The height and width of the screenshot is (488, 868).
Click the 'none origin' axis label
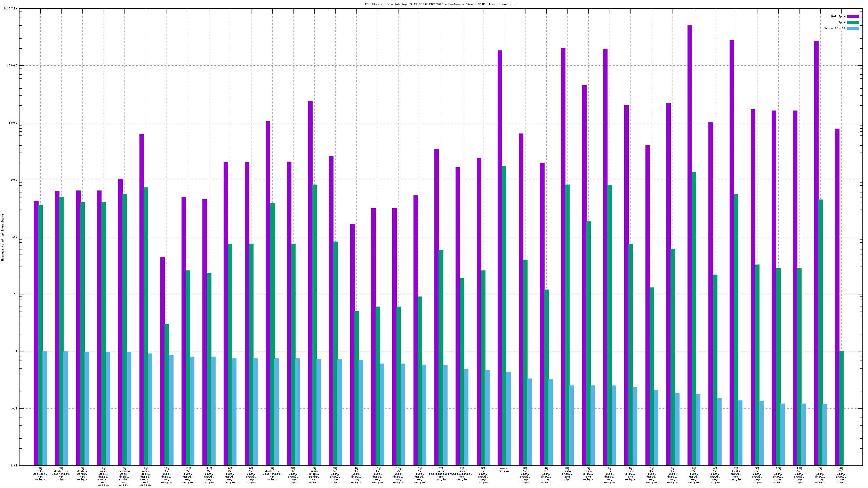point(504,470)
